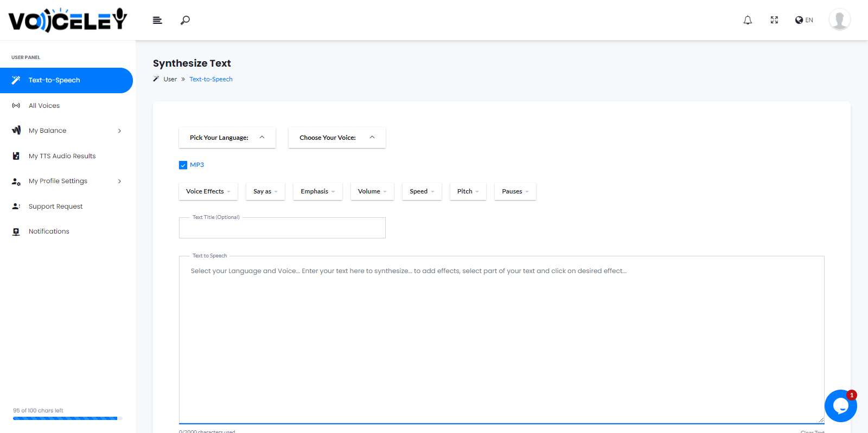Click the MP3 label text
This screenshot has width=868, height=433.
click(197, 165)
